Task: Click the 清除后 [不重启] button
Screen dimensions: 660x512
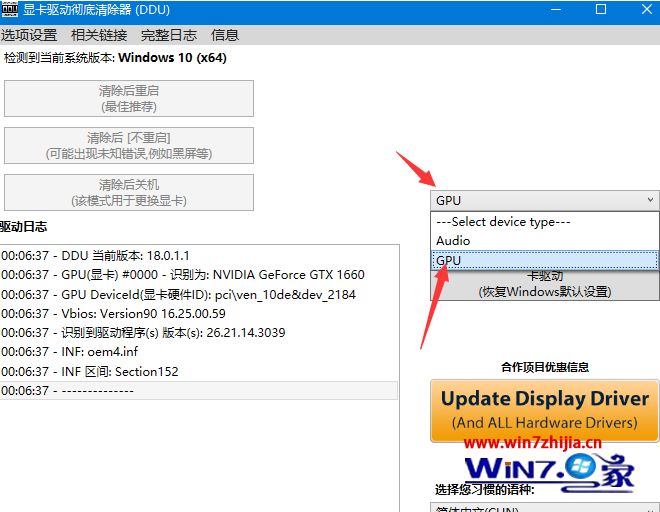Action: (129, 145)
